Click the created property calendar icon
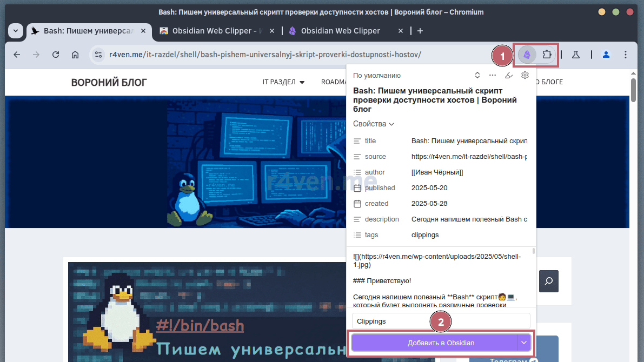Screen dimensions: 644x362 coord(357,204)
